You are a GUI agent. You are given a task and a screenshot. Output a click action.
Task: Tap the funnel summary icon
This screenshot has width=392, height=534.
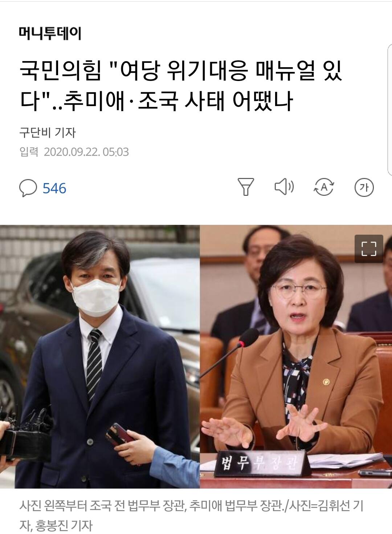(245, 187)
